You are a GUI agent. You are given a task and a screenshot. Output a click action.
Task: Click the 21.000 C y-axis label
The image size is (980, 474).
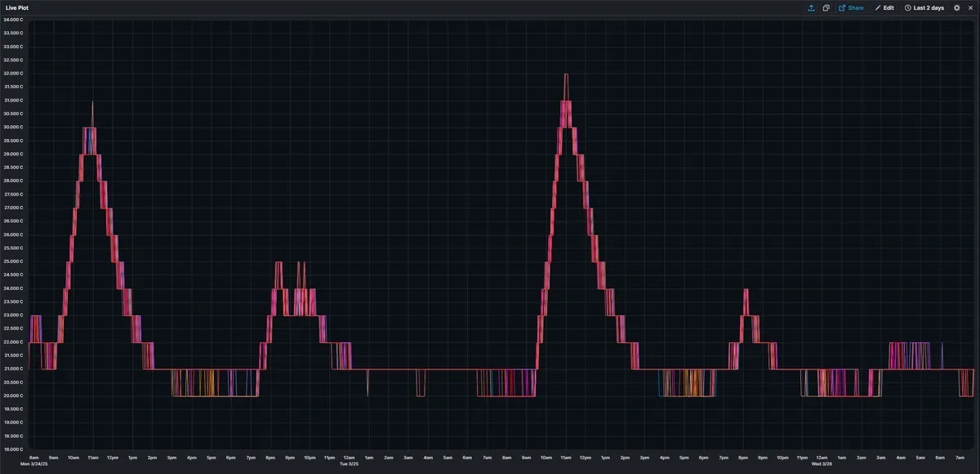pyautogui.click(x=12, y=369)
